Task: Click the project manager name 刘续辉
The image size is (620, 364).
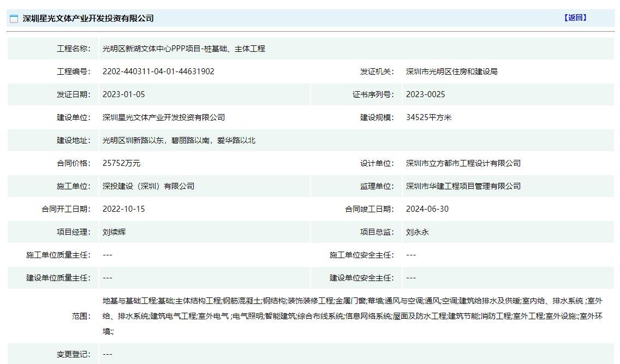Action: click(x=114, y=232)
